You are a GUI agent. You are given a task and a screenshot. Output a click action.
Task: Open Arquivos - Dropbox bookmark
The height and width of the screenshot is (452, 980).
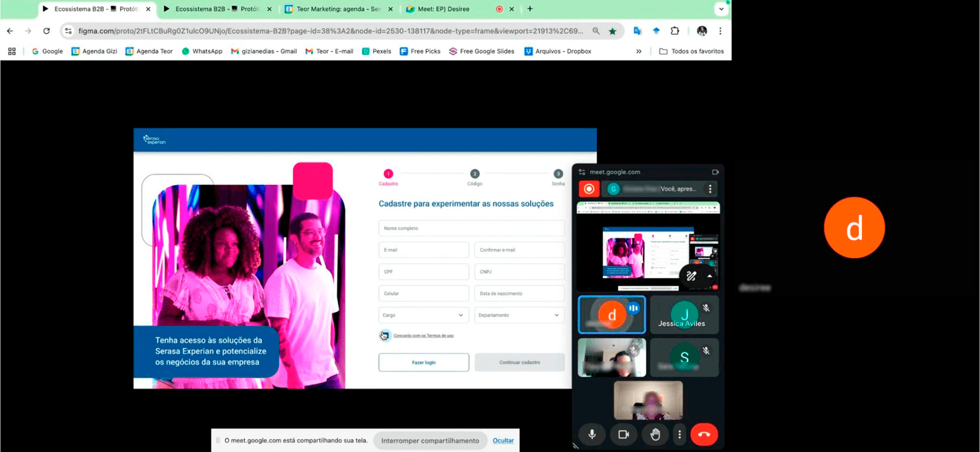pyautogui.click(x=558, y=51)
